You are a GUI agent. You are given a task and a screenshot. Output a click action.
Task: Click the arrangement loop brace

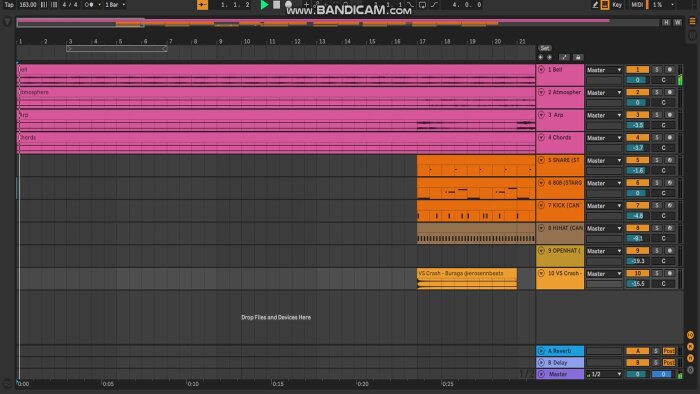coord(117,49)
